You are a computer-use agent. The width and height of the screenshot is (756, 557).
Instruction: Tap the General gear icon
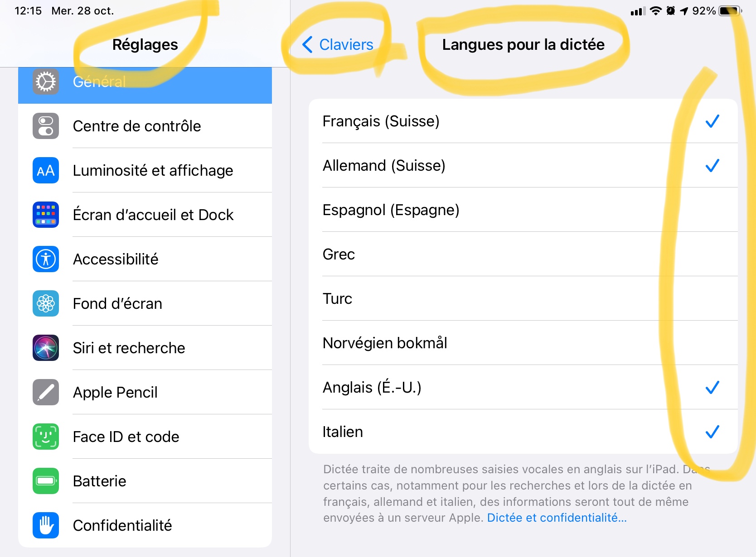46,82
